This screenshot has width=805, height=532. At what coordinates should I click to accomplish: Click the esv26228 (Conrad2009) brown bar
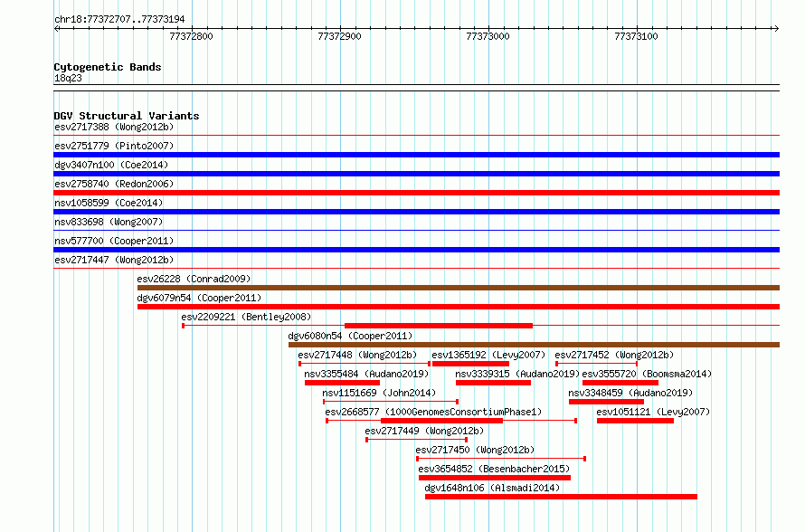[x=458, y=288]
